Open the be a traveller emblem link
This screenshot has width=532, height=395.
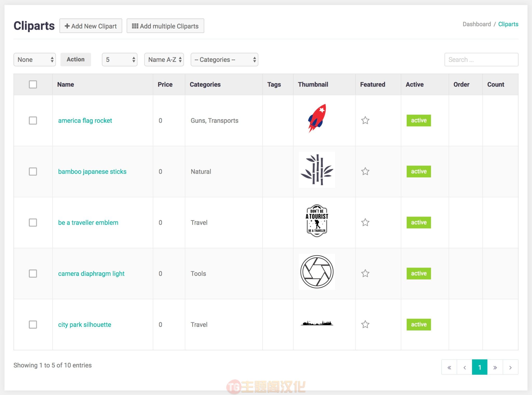pos(88,222)
